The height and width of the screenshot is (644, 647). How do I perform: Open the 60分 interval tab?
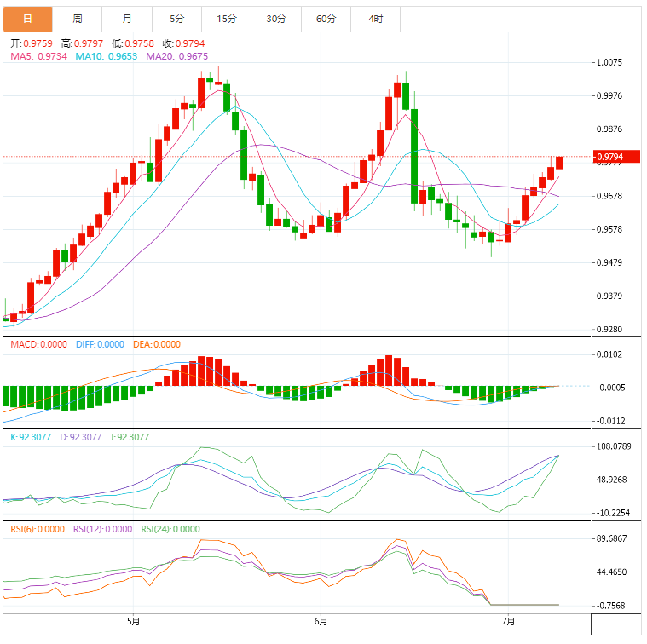(x=326, y=19)
